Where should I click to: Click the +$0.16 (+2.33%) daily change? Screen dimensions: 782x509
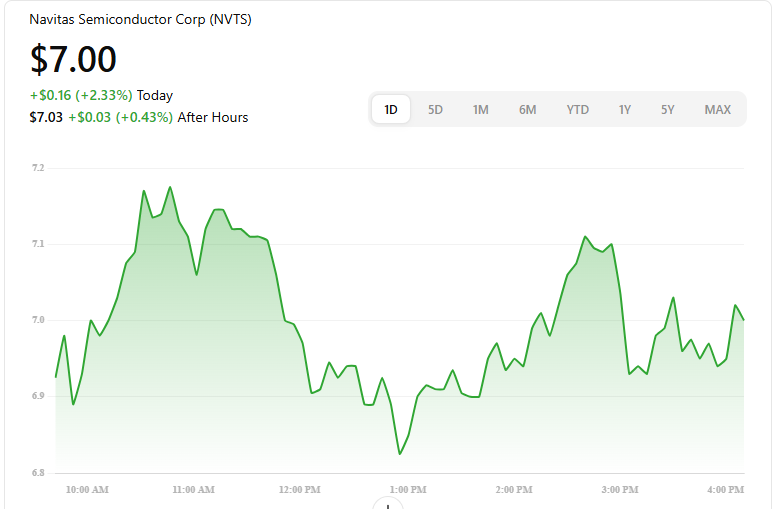coord(81,95)
